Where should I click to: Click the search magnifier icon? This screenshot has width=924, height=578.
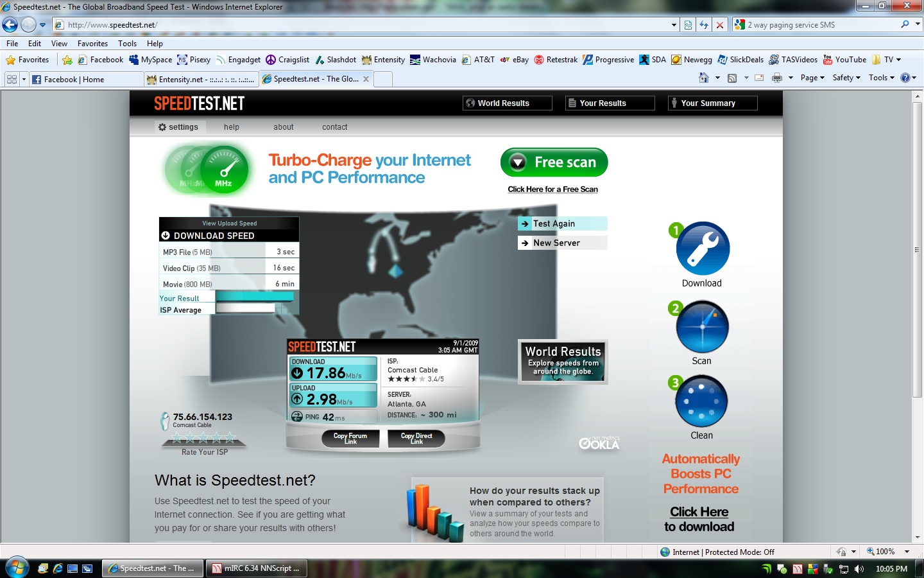tap(905, 24)
